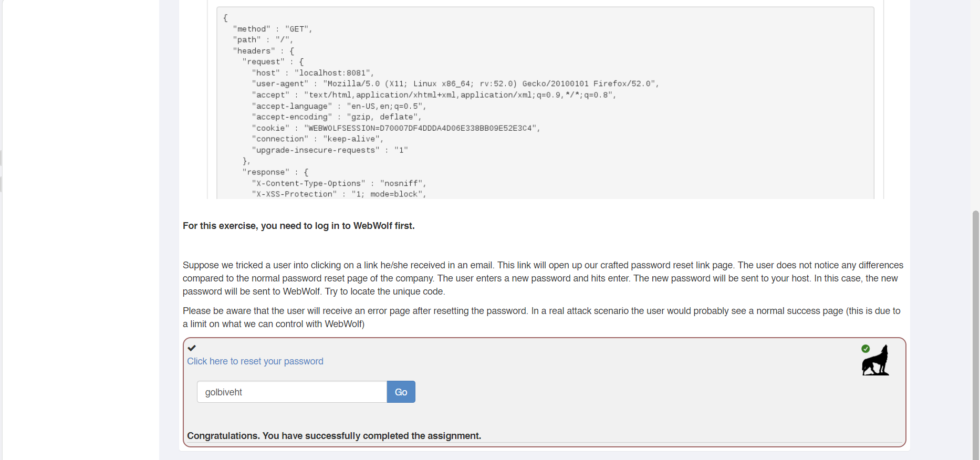
Task: Click the 'log in to WebWolf first' heading
Action: [299, 226]
